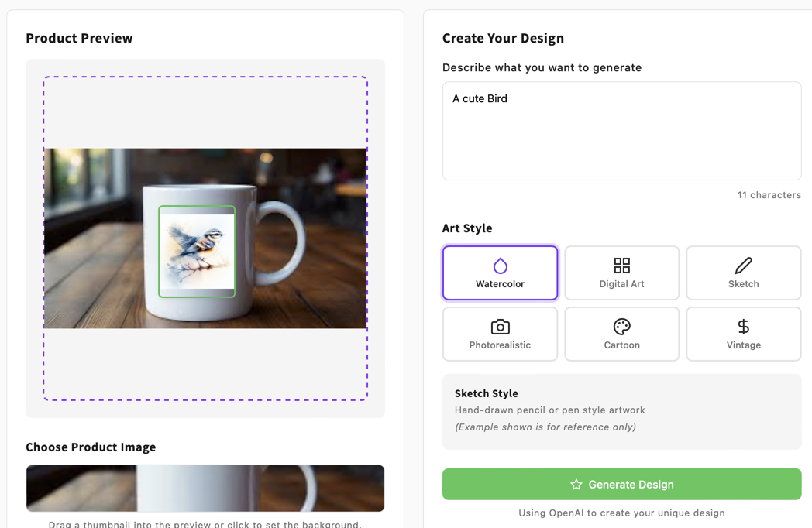812x528 pixels.
Task: Select the Photorealistic camera icon
Action: (x=500, y=325)
